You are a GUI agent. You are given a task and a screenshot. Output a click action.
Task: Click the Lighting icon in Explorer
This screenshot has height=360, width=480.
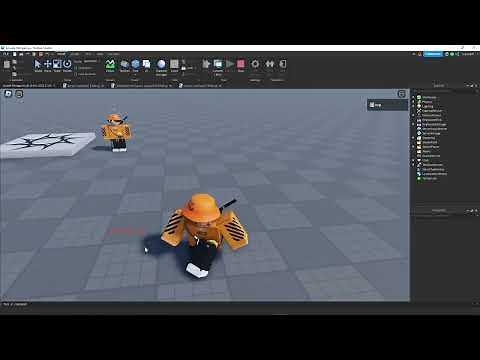point(419,106)
